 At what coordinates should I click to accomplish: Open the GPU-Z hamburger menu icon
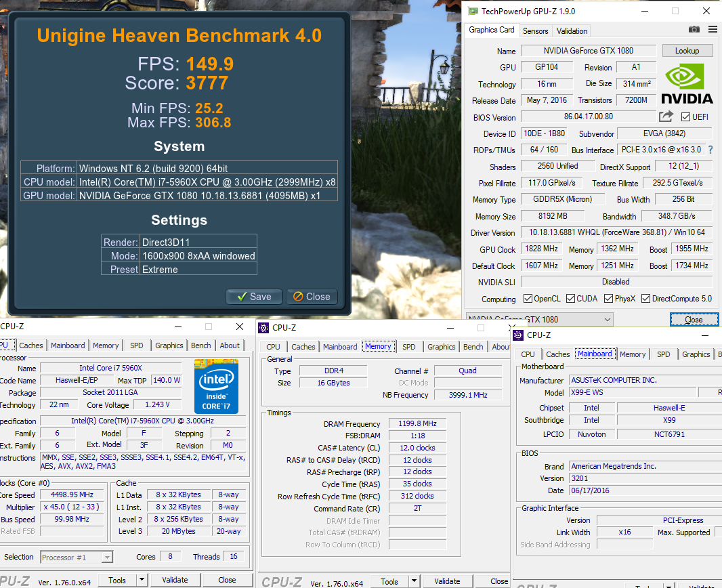[x=713, y=30]
